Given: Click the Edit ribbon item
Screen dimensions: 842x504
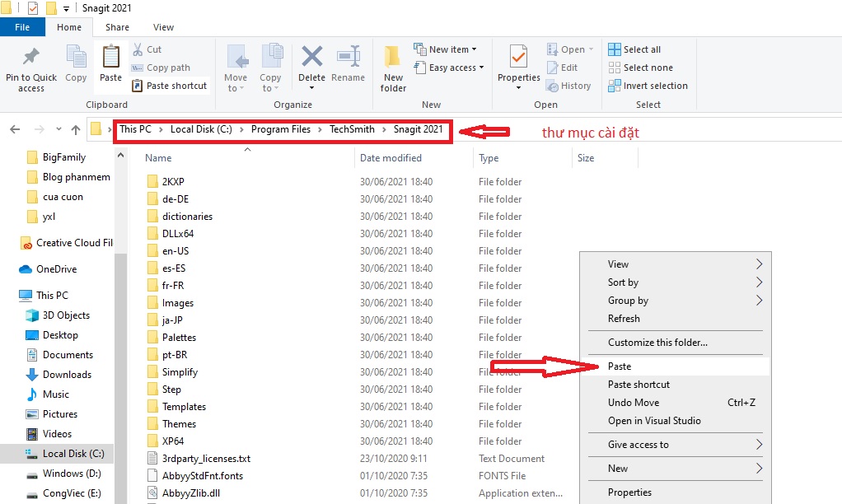Looking at the screenshot, I should point(562,68).
